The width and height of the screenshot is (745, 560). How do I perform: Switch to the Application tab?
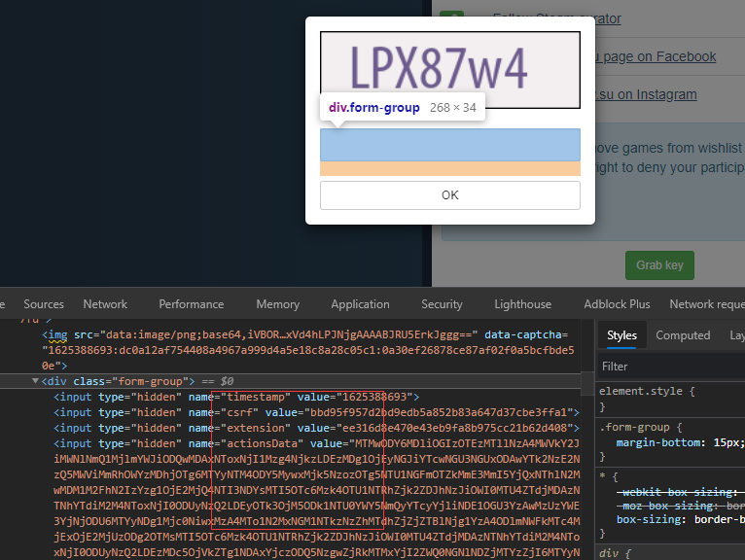(x=360, y=304)
